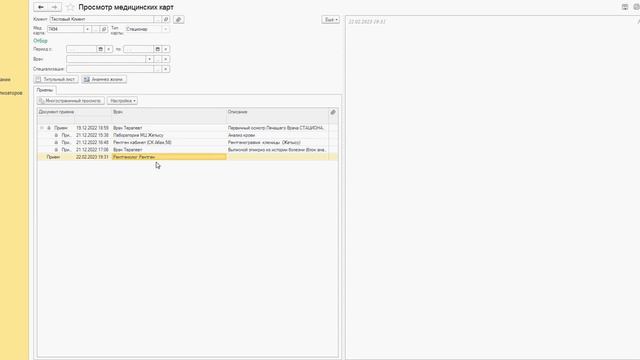
Task: Expand the Тип карты dropdown showing Стационар
Action: [165, 29]
